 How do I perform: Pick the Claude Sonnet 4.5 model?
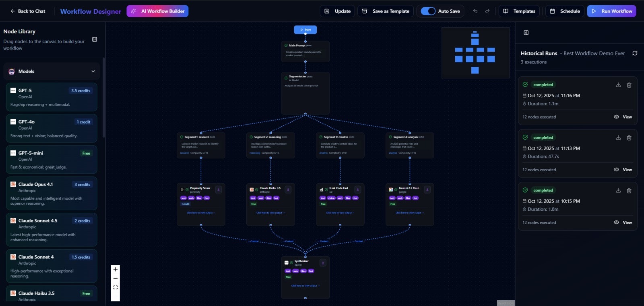[x=52, y=230]
